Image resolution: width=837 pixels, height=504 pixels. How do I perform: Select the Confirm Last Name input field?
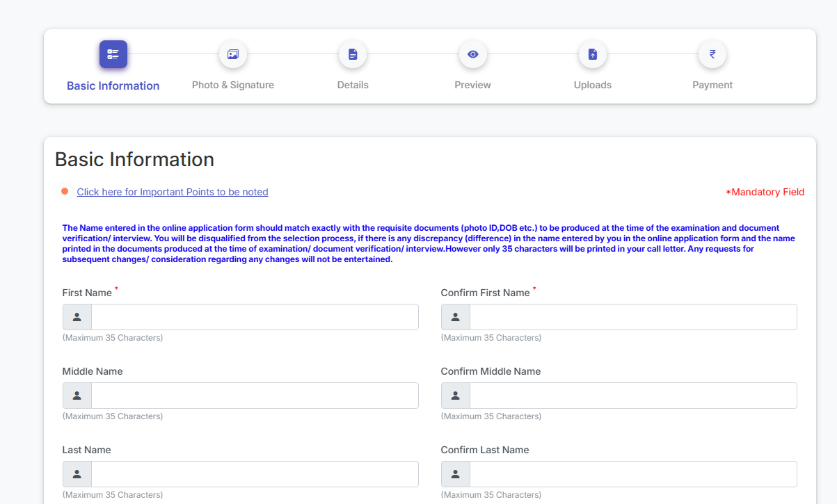633,474
